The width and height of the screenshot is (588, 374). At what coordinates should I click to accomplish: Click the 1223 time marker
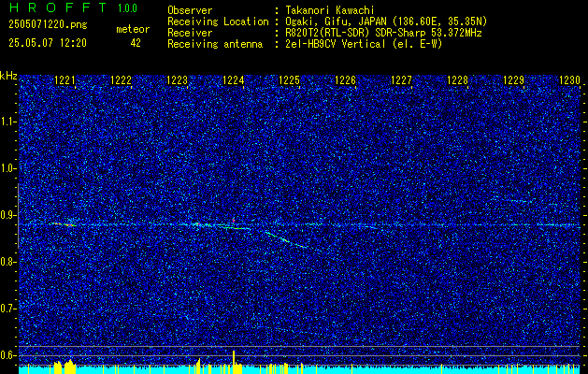coord(177,80)
